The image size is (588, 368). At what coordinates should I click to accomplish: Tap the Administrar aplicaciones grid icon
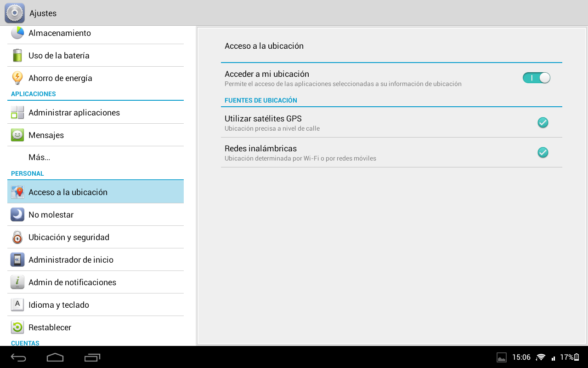point(17,113)
